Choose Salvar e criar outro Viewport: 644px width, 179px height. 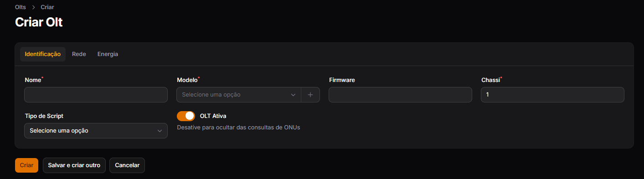coord(74,165)
